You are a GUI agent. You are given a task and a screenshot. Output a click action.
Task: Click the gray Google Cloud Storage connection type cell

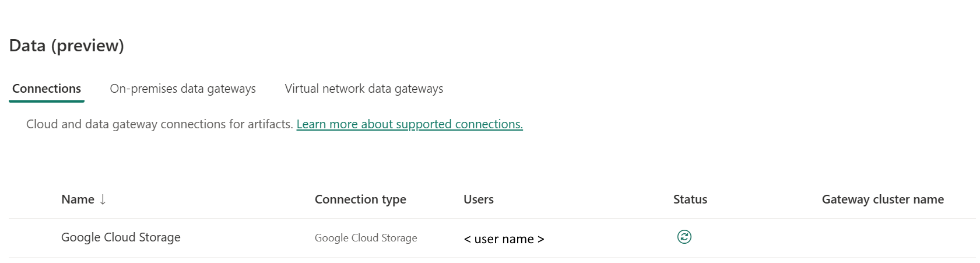pyautogui.click(x=366, y=238)
